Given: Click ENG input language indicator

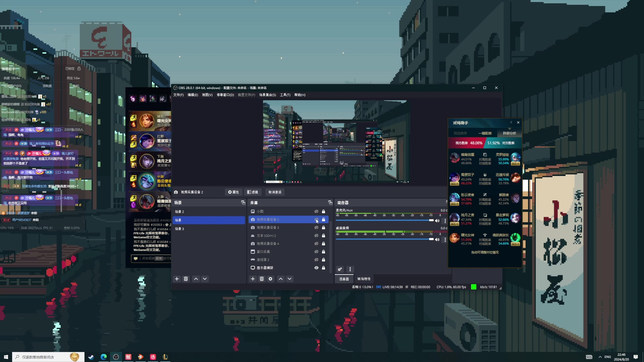Looking at the screenshot, I should pyautogui.click(x=608, y=357).
